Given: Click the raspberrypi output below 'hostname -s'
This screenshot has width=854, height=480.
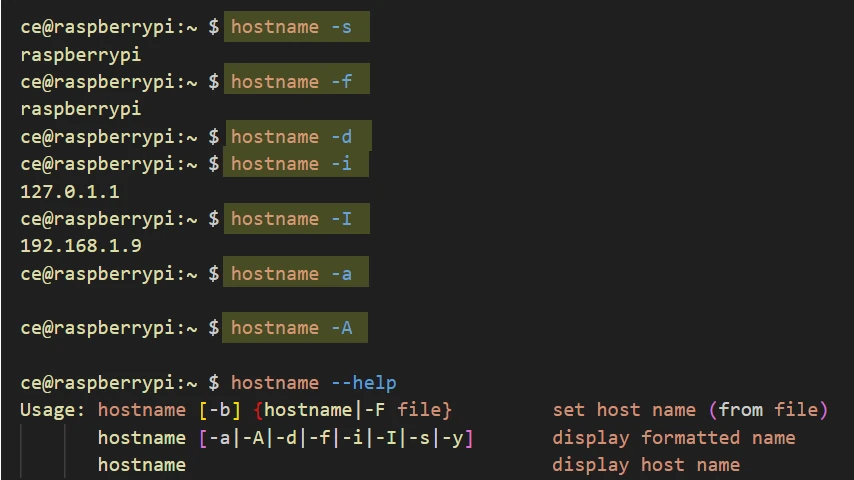Looking at the screenshot, I should (x=80, y=55).
